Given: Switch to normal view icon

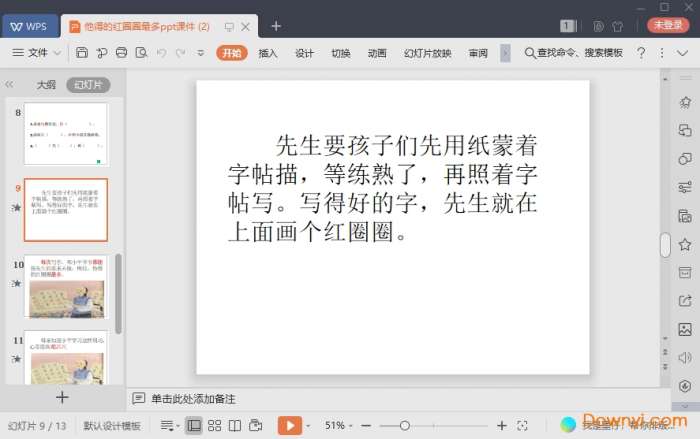Looking at the screenshot, I should click(194, 426).
